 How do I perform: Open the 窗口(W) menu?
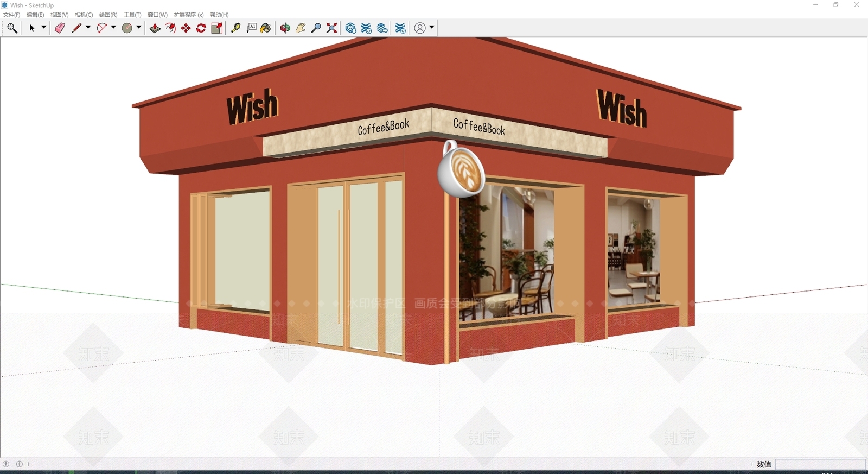click(158, 15)
